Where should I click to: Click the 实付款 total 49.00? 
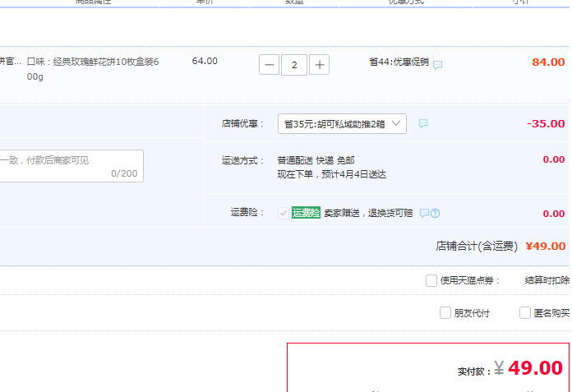pyautogui.click(x=535, y=368)
